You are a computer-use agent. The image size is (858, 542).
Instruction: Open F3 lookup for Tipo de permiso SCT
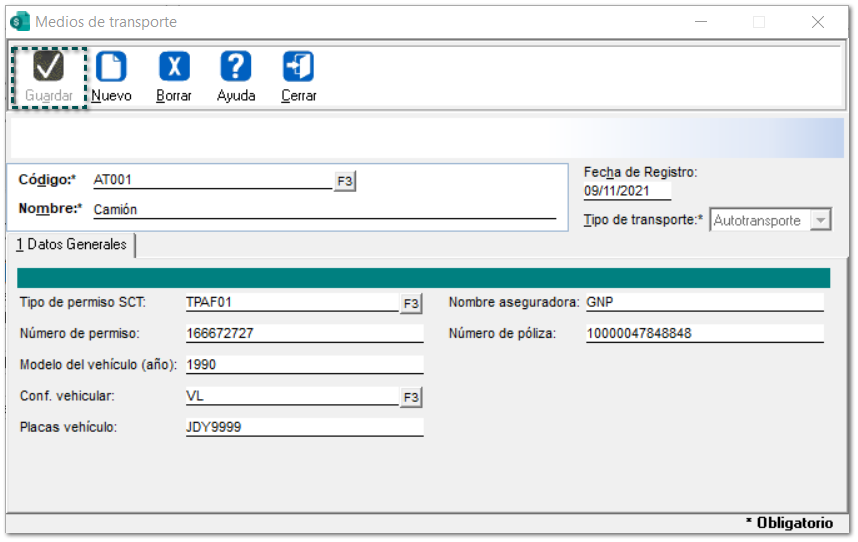[411, 304]
